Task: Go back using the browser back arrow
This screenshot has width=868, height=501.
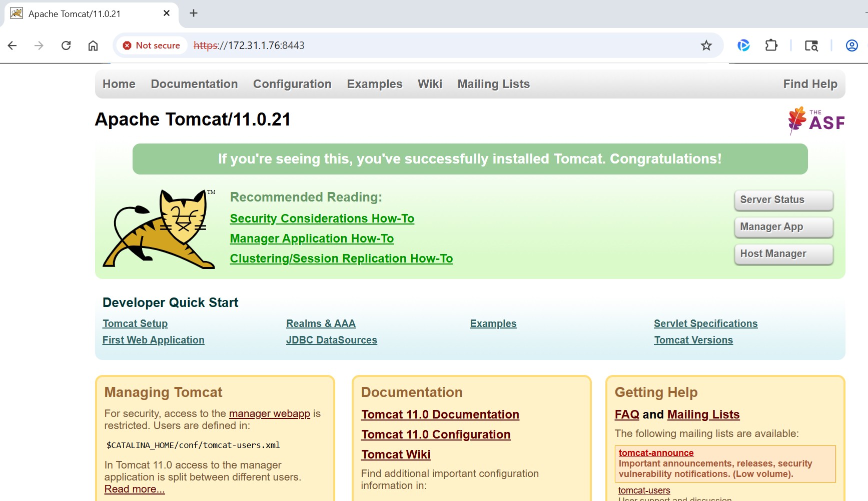Action: 13,45
